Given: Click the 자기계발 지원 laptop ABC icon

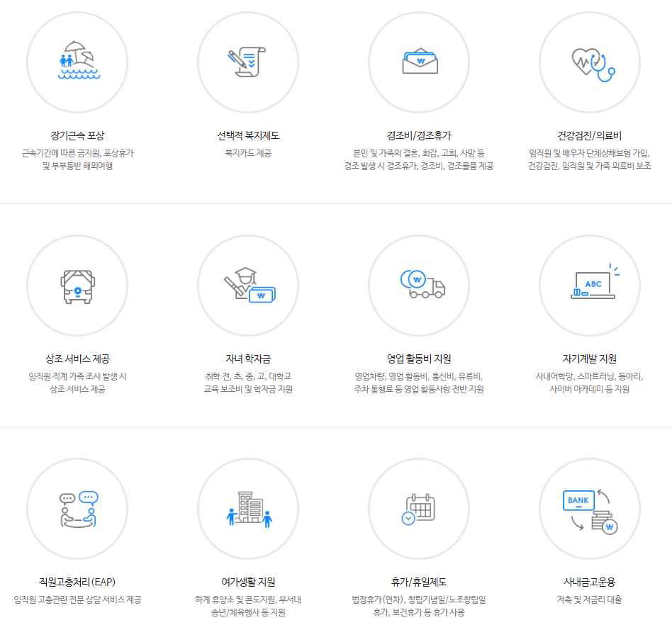Looking at the screenshot, I should point(588,285).
